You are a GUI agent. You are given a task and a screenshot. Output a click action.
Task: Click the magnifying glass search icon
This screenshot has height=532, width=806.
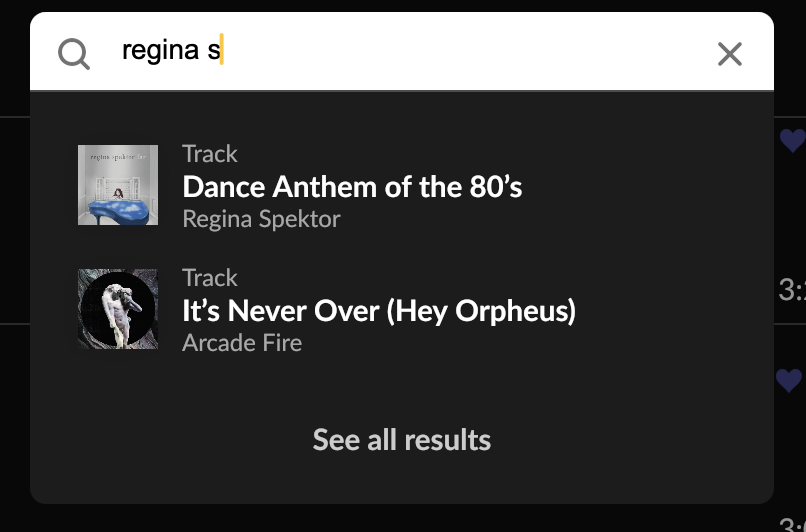(74, 53)
